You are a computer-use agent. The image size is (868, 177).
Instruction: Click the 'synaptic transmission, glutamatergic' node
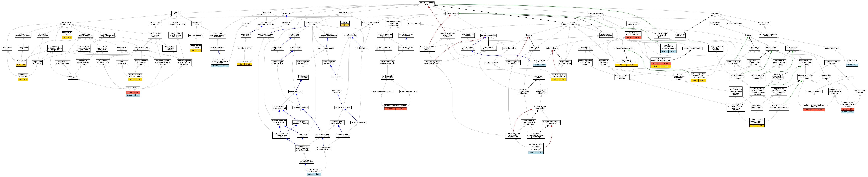pos(551,123)
